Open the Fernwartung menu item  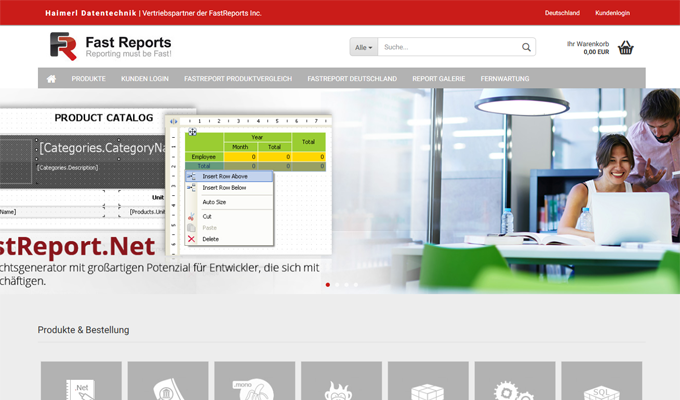tap(505, 78)
